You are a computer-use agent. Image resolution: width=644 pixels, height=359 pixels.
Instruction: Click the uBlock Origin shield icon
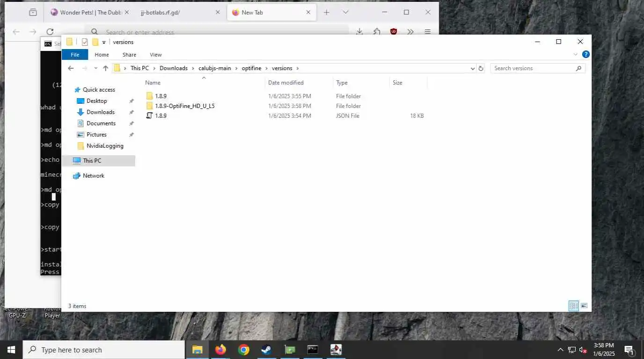click(x=394, y=32)
